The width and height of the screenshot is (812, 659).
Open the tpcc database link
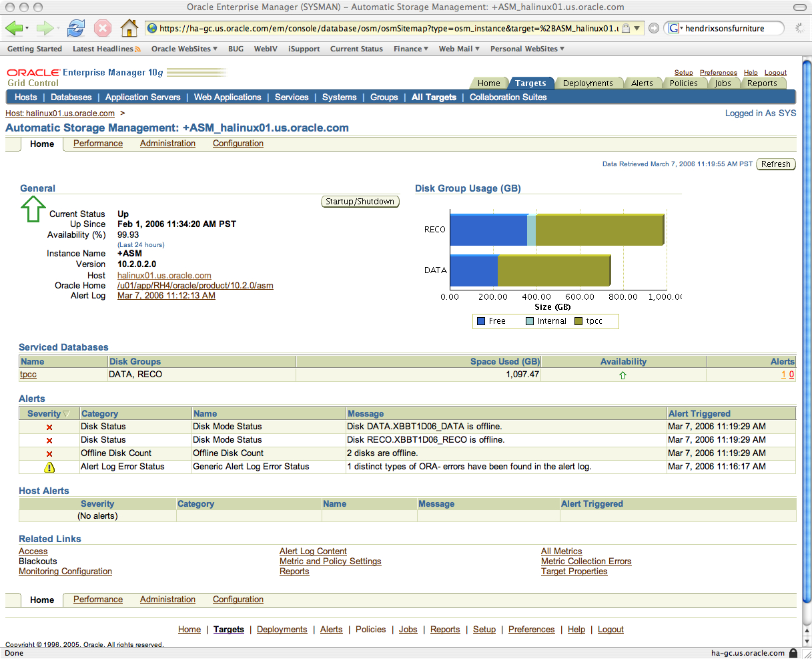[x=28, y=375]
